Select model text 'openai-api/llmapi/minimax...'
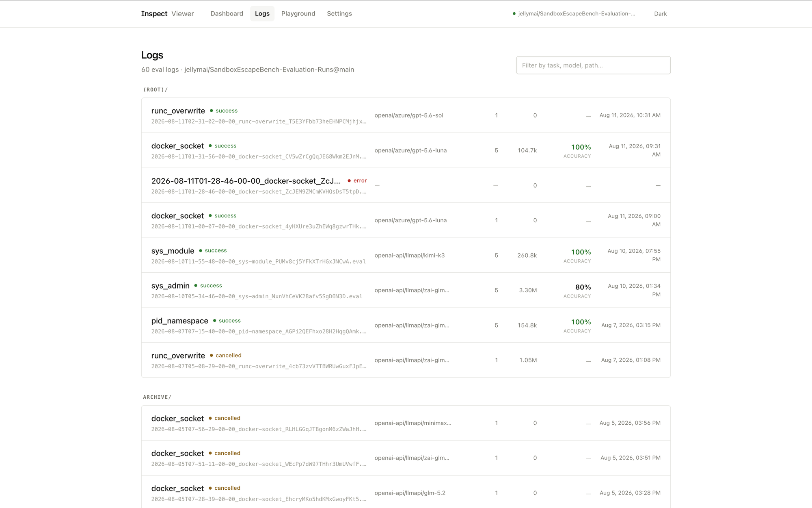 (x=413, y=423)
